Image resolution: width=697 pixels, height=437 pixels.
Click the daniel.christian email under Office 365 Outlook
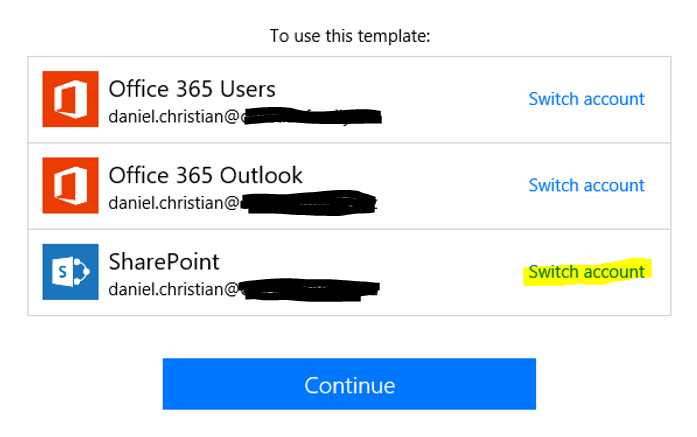(243, 203)
